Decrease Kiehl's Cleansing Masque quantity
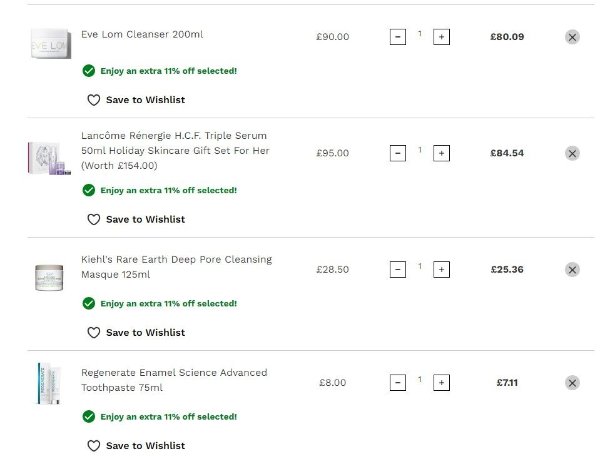600x459 pixels. tap(397, 270)
